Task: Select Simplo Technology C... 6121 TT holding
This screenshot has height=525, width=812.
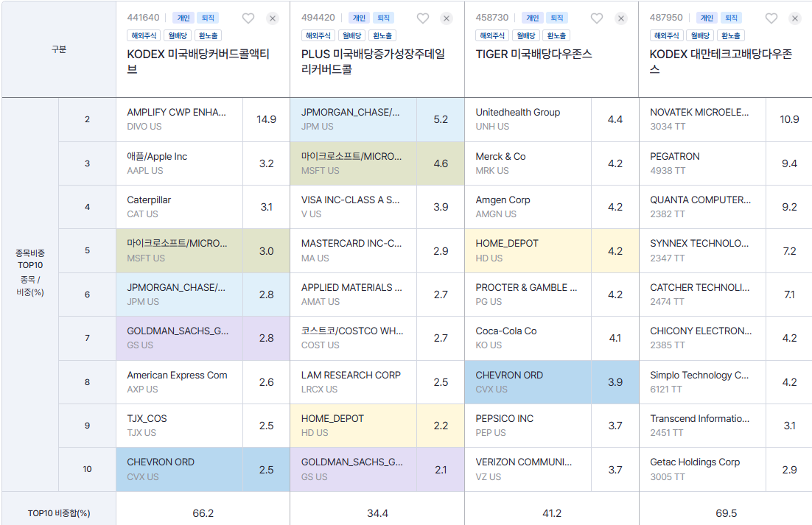Action: [702, 382]
